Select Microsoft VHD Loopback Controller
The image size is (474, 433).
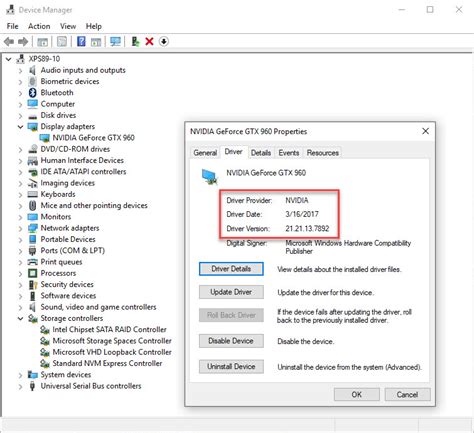coord(112,352)
